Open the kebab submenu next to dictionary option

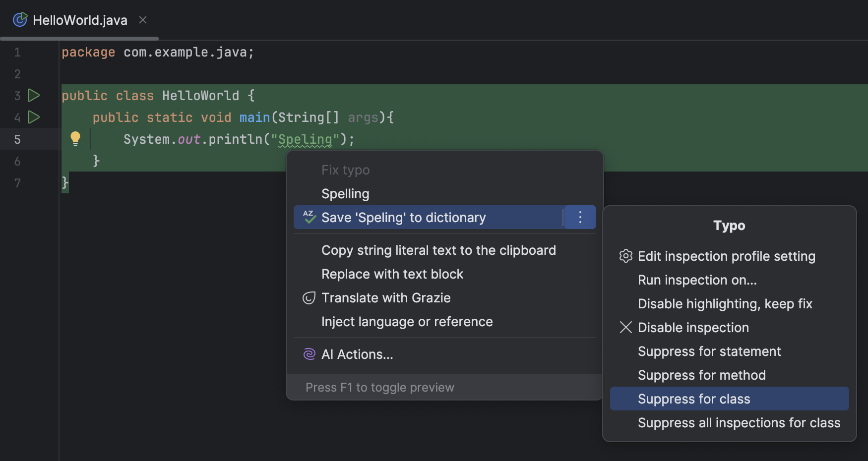point(579,217)
